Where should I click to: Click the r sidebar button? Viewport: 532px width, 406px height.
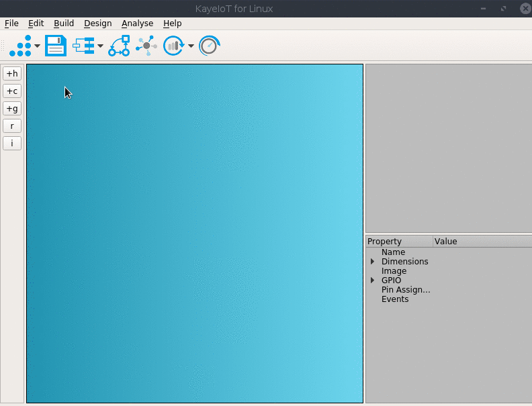pyautogui.click(x=12, y=126)
